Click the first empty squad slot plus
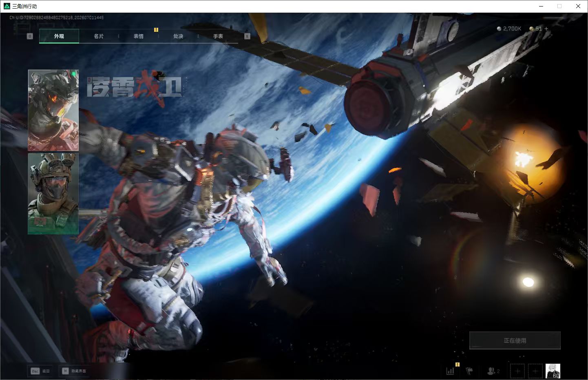The image size is (588, 380). (x=517, y=371)
